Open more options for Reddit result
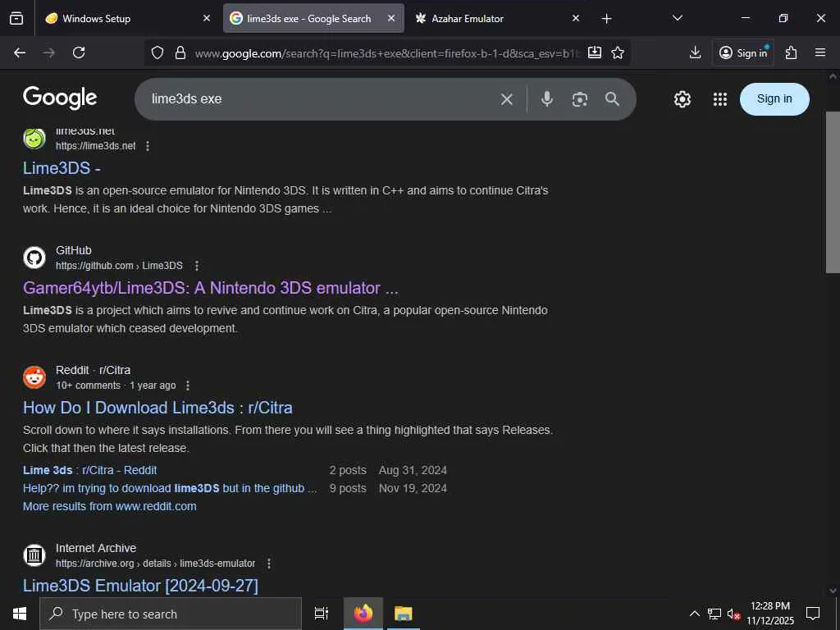The image size is (840, 630). click(188, 386)
